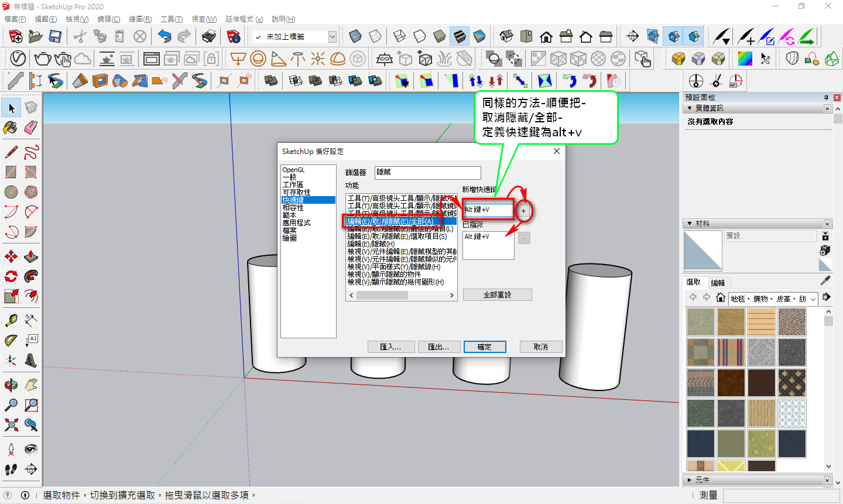
Task: Toggle display section cuts button
Action: click(674, 36)
